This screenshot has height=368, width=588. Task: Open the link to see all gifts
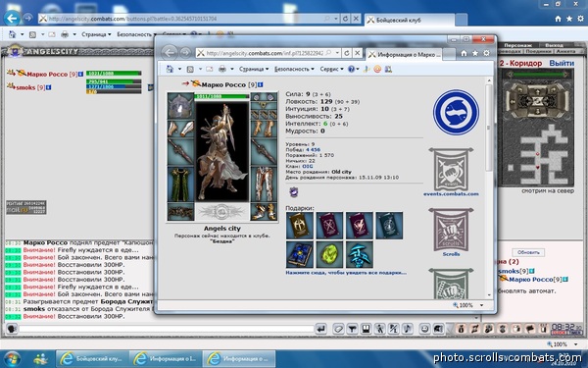pos(346,273)
